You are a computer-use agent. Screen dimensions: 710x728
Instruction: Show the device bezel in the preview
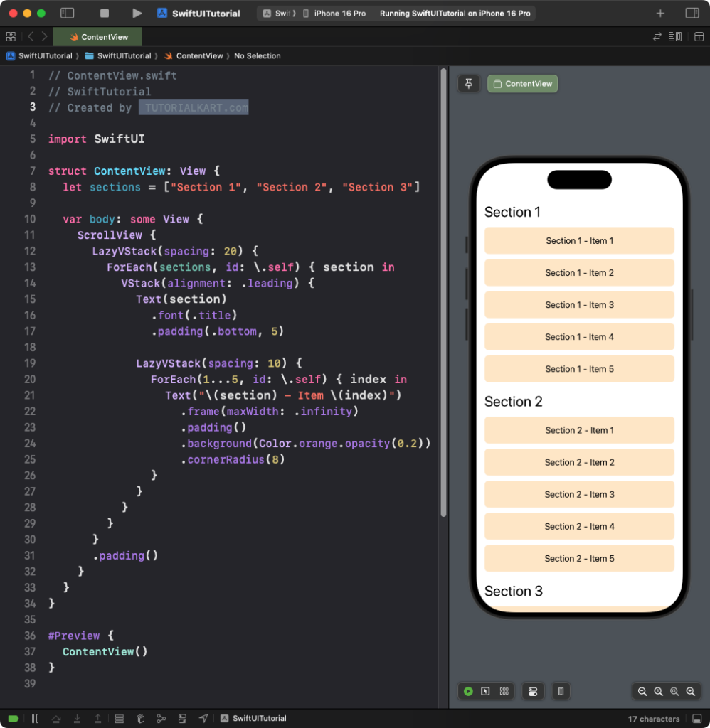click(561, 691)
